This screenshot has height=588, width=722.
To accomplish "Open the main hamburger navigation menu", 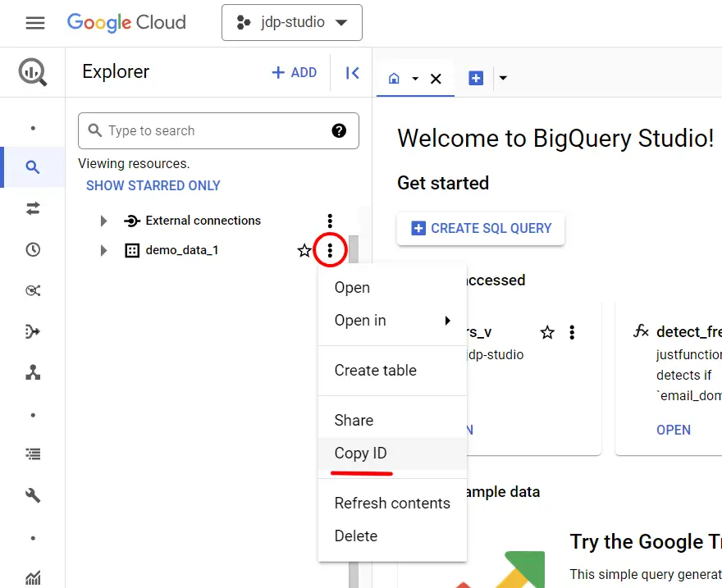I will (x=35, y=22).
